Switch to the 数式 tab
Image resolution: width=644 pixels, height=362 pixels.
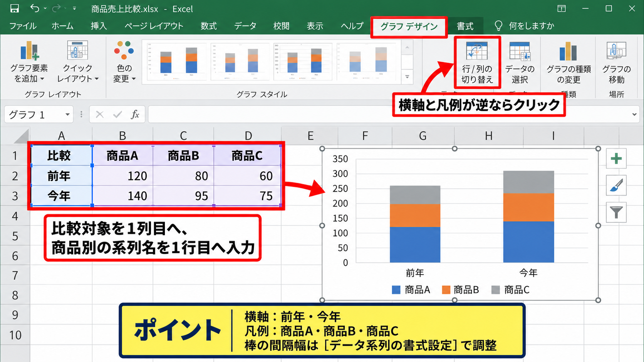tap(209, 26)
